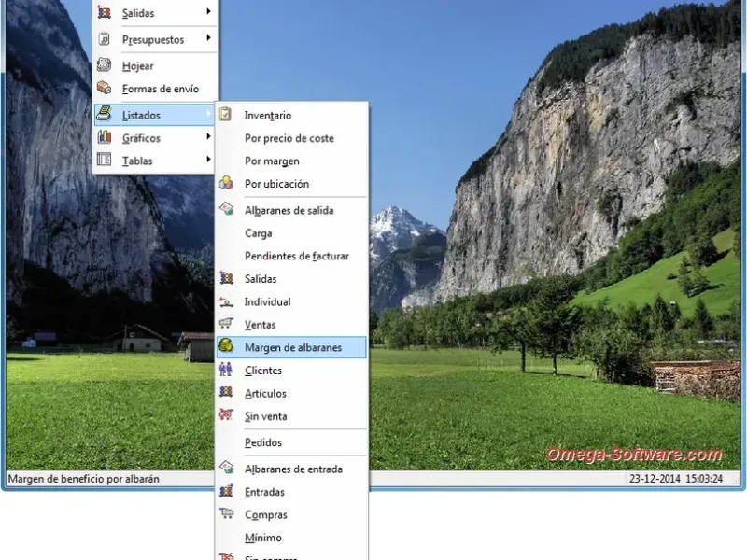
Task: Open the Pedidos listing
Action: coord(291,442)
